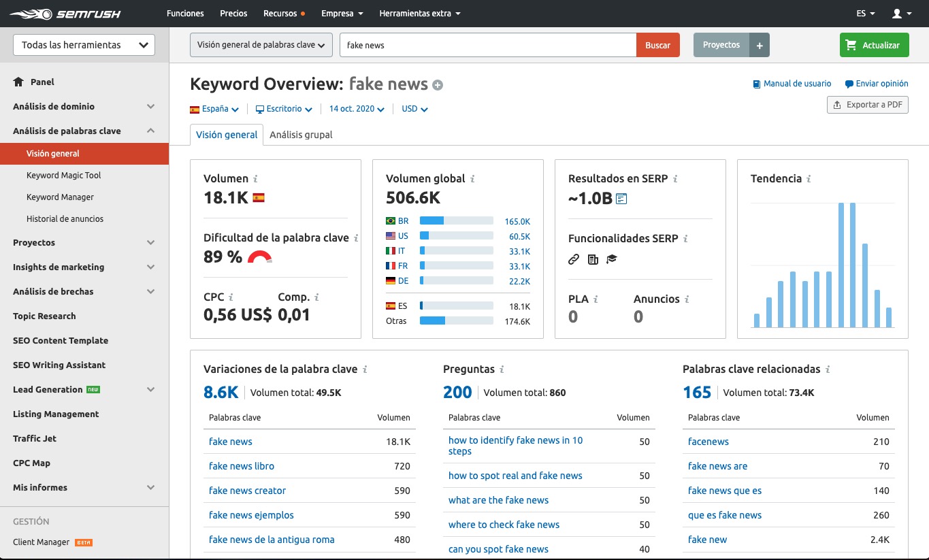Click the SERP results snapshot icon

coord(621,199)
